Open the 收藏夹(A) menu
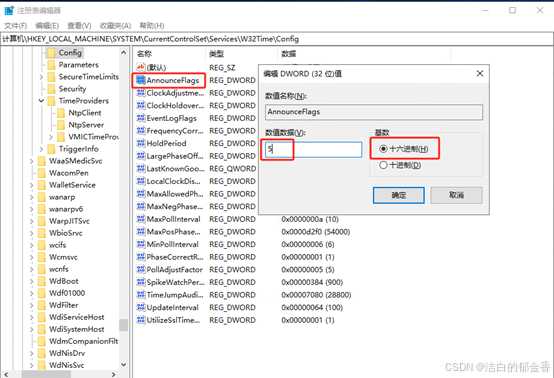Image resolution: width=554 pixels, height=378 pixels. [115, 26]
